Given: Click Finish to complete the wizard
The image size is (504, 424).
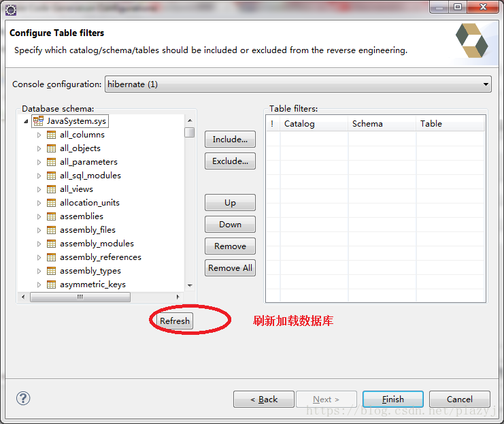Looking at the screenshot, I should [392, 399].
